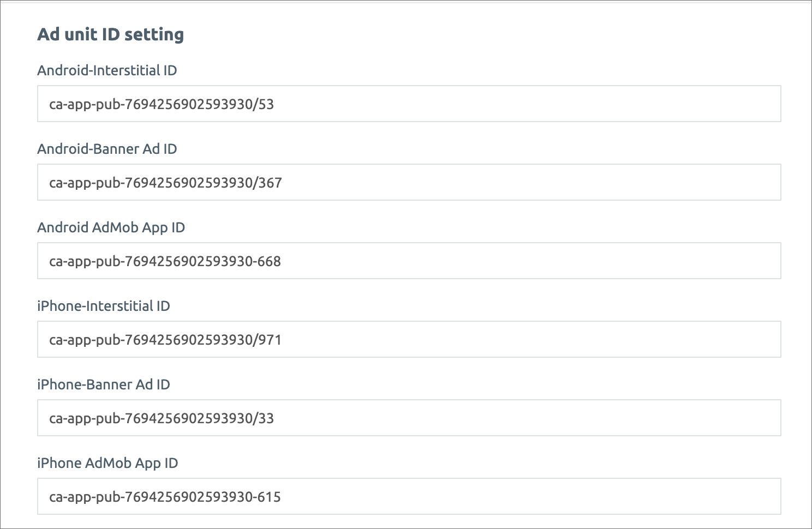Click into the iPhone-Interstitial ID field
This screenshot has height=529, width=812.
pos(409,339)
